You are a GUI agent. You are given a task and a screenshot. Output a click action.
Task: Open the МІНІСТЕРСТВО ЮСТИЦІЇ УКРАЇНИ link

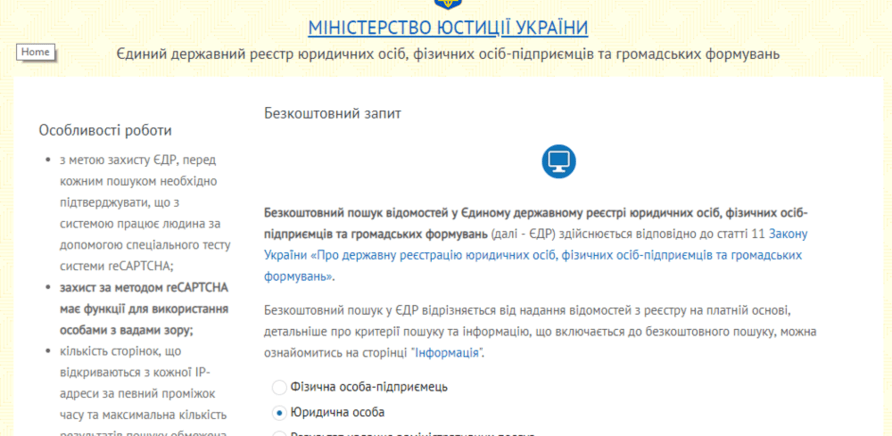448,27
